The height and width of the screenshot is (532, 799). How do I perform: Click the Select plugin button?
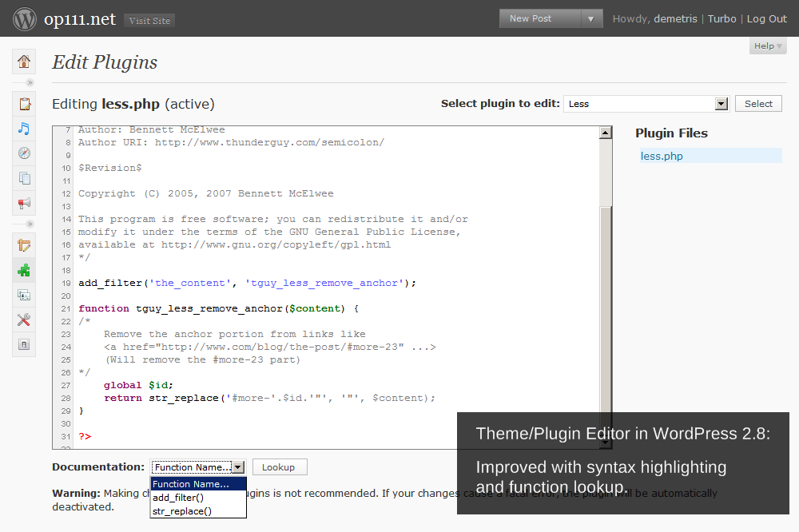758,104
